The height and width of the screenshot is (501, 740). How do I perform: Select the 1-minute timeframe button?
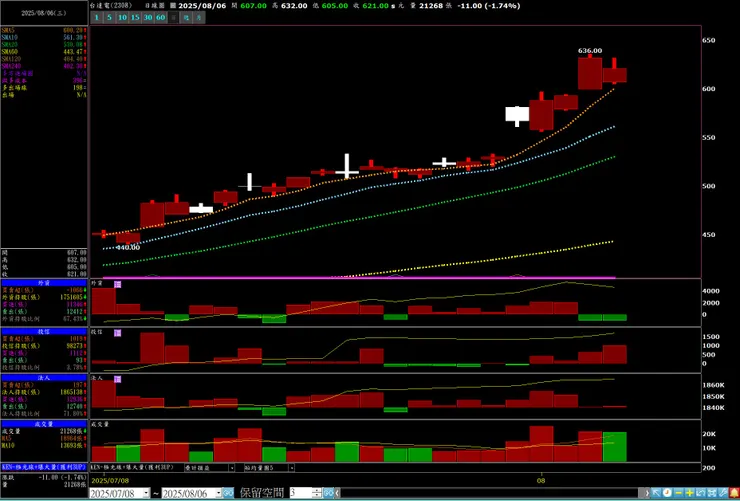(96, 18)
